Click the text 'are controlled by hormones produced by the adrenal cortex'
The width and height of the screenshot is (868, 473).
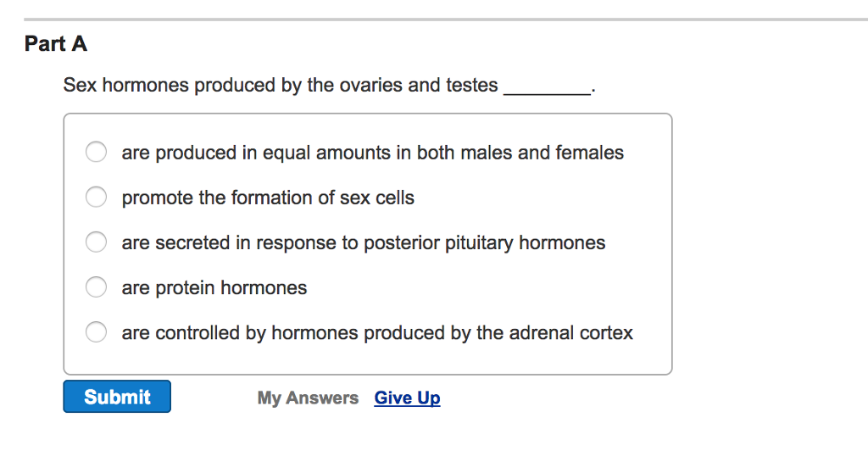pos(377,333)
